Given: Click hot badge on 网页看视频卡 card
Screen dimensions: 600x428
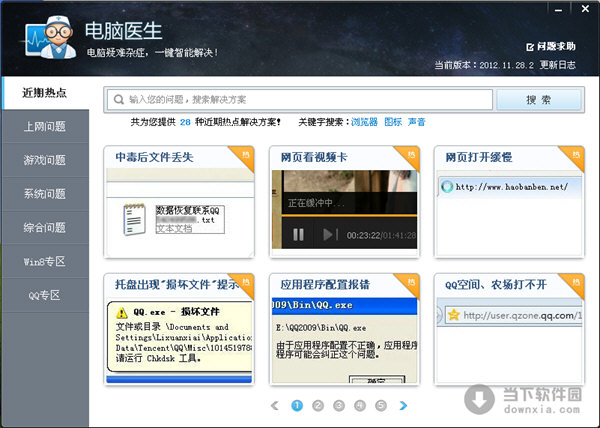Looking at the screenshot, I should [x=411, y=155].
